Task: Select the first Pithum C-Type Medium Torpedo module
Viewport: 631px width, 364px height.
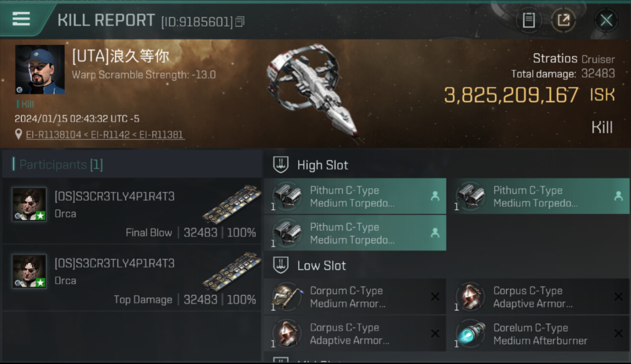Action: (355, 197)
